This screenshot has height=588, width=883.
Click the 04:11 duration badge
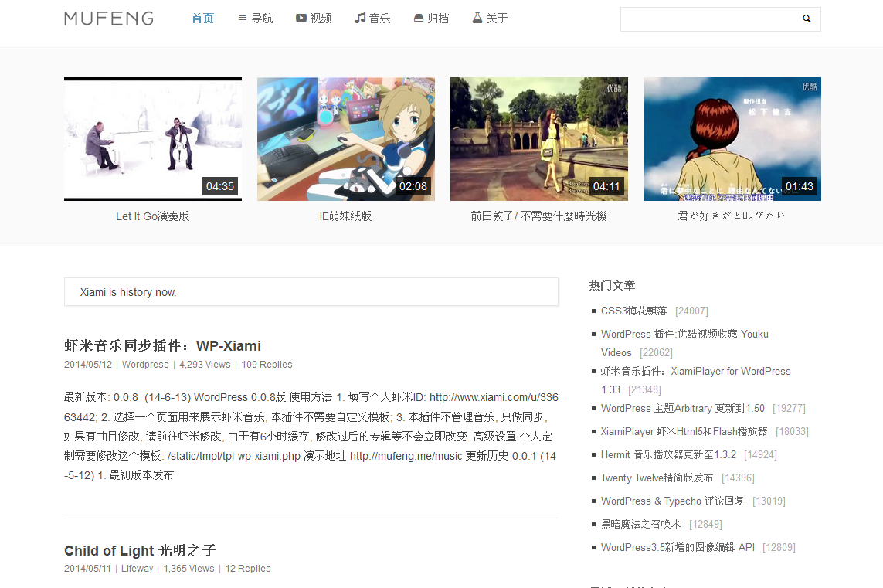click(x=606, y=186)
